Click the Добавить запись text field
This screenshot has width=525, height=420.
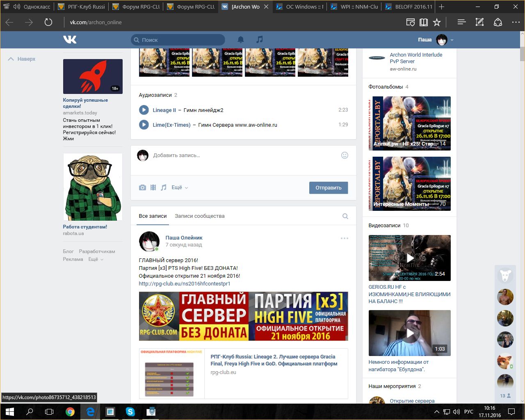click(x=244, y=155)
